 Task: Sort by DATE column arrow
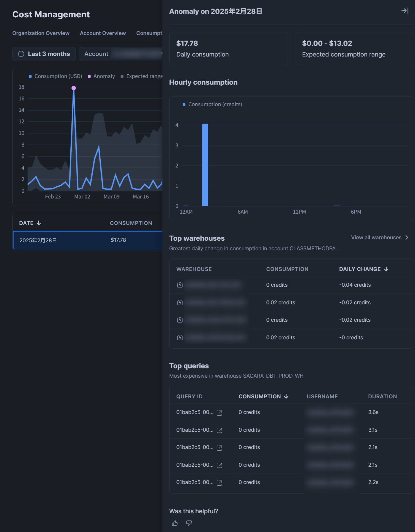(39, 223)
